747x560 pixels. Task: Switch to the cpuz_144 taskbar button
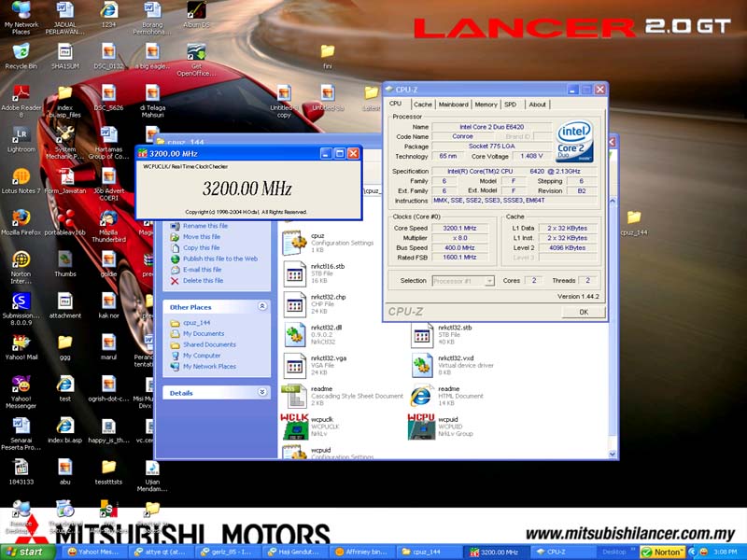point(429,552)
